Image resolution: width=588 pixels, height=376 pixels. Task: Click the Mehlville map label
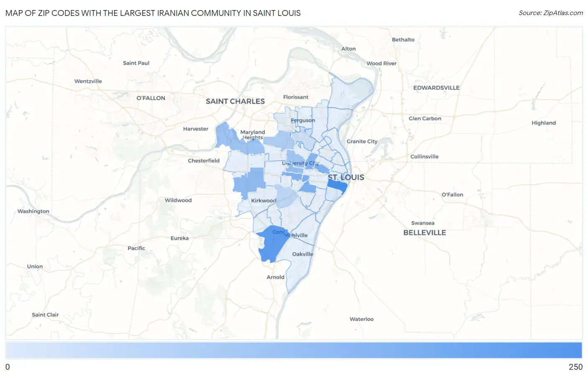[x=296, y=235]
